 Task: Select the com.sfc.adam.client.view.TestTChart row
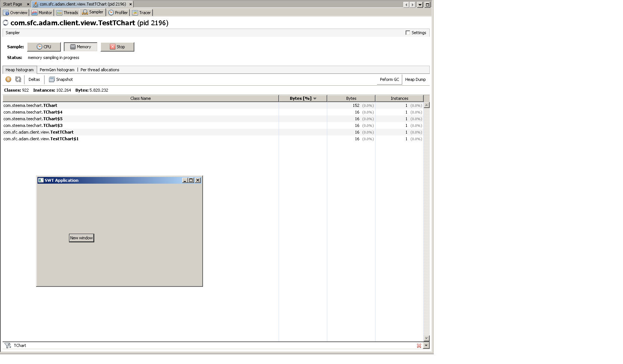point(213,132)
